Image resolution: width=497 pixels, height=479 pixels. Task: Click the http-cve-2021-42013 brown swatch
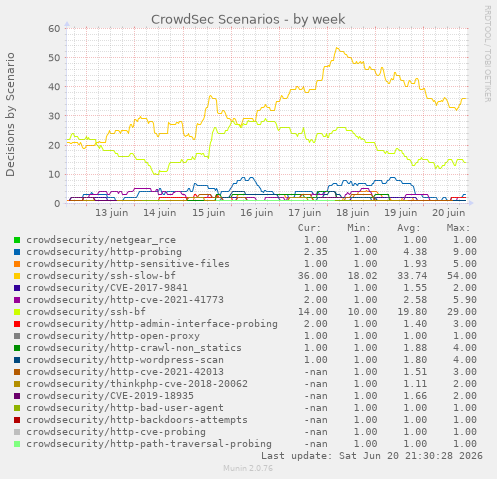pos(17,372)
